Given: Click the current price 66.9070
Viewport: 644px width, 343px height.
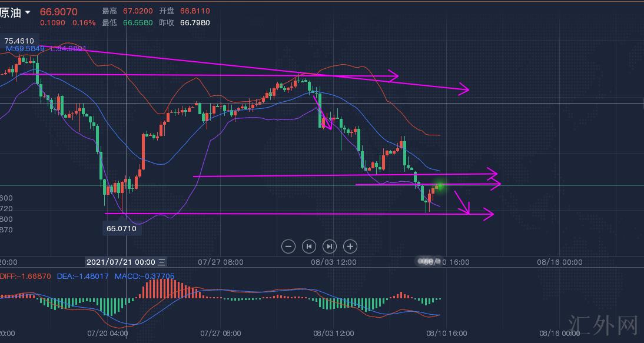Looking at the screenshot, I should (x=59, y=12).
